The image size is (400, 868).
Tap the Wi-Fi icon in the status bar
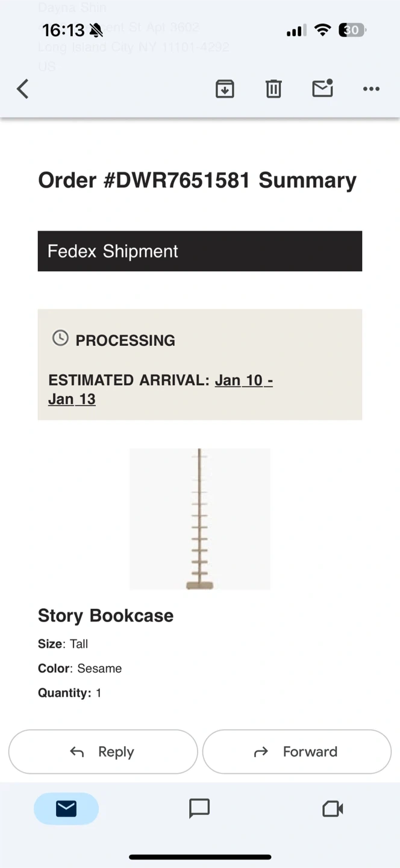coord(323,30)
